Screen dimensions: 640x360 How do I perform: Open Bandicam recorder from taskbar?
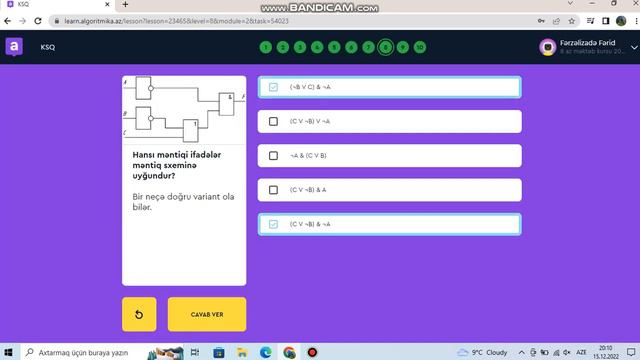point(312,352)
